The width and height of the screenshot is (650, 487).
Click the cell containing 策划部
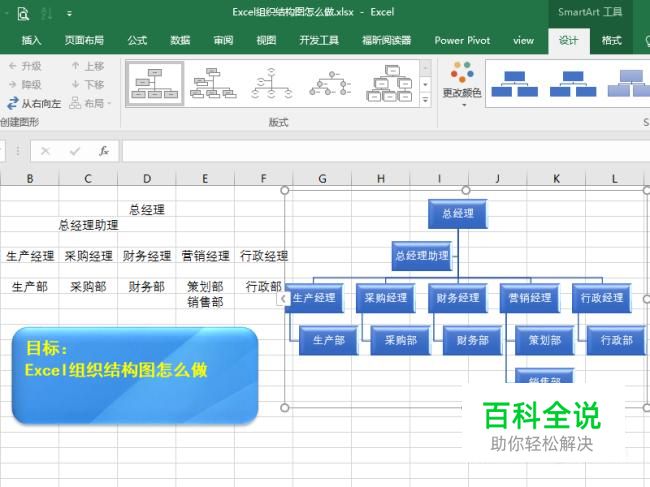(x=205, y=286)
